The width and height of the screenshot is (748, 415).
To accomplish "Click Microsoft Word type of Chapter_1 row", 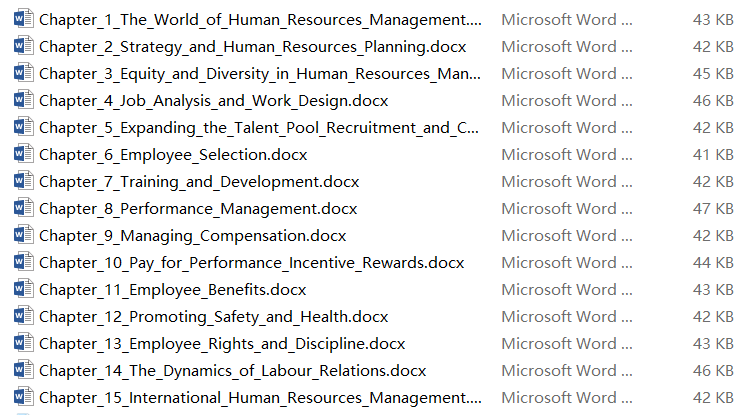I will pyautogui.click(x=567, y=20).
